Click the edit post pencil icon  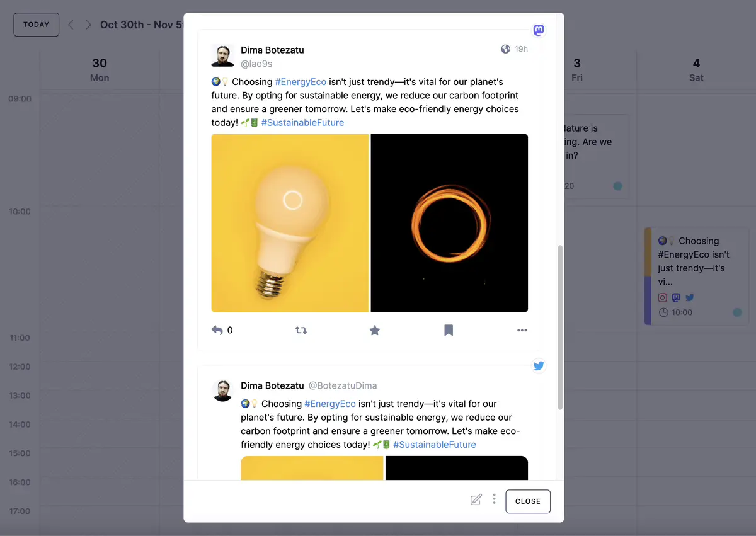click(x=476, y=500)
